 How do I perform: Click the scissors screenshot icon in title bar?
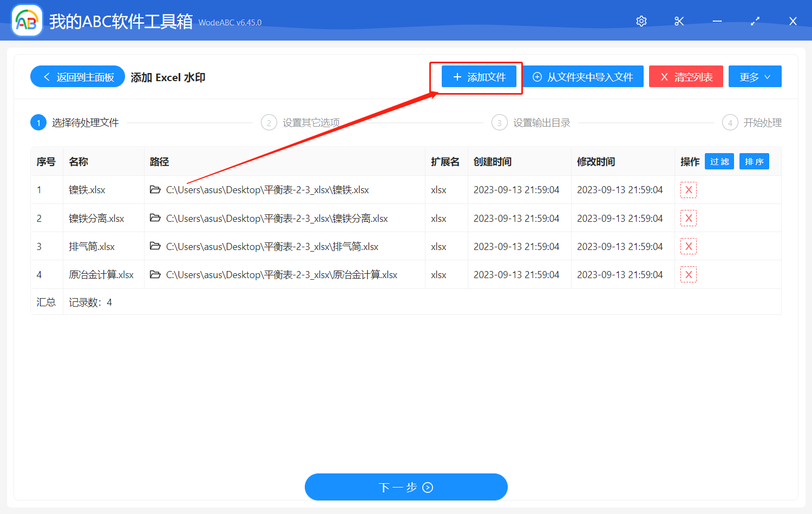pyautogui.click(x=679, y=21)
